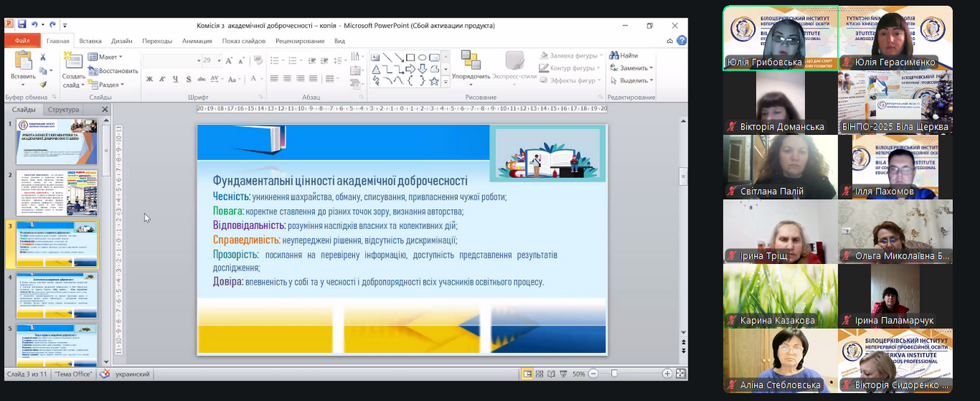Screen dimensions: 980x401
Task: Open the font size dropdown showing 29
Action: (x=217, y=61)
